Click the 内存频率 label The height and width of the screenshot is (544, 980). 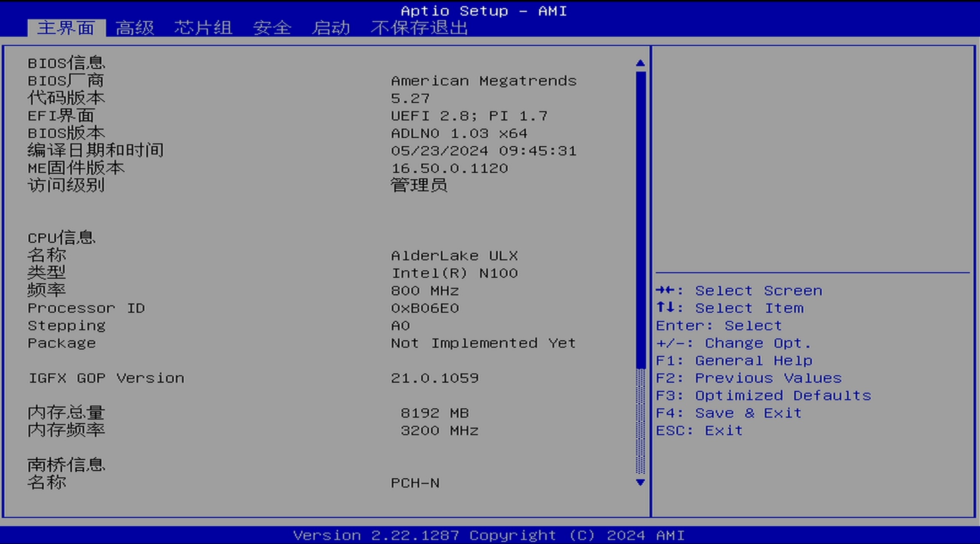pyautogui.click(x=66, y=430)
